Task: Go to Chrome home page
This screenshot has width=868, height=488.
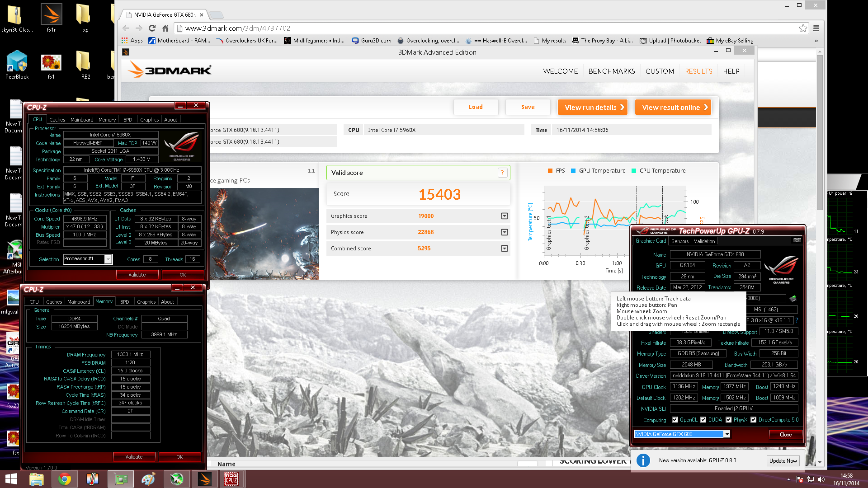Action: pos(165,28)
